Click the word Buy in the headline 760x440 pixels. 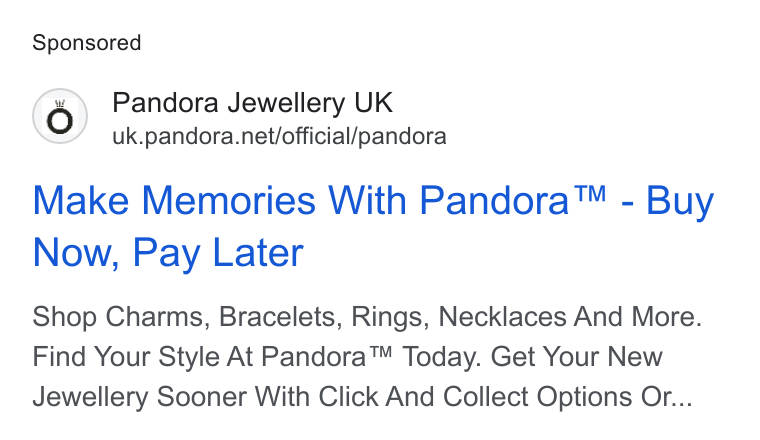coord(680,202)
